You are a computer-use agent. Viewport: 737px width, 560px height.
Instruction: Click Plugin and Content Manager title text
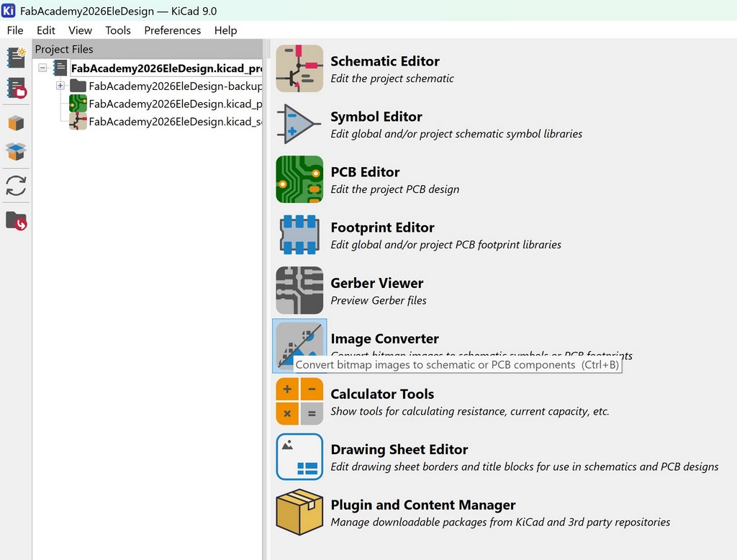click(423, 505)
